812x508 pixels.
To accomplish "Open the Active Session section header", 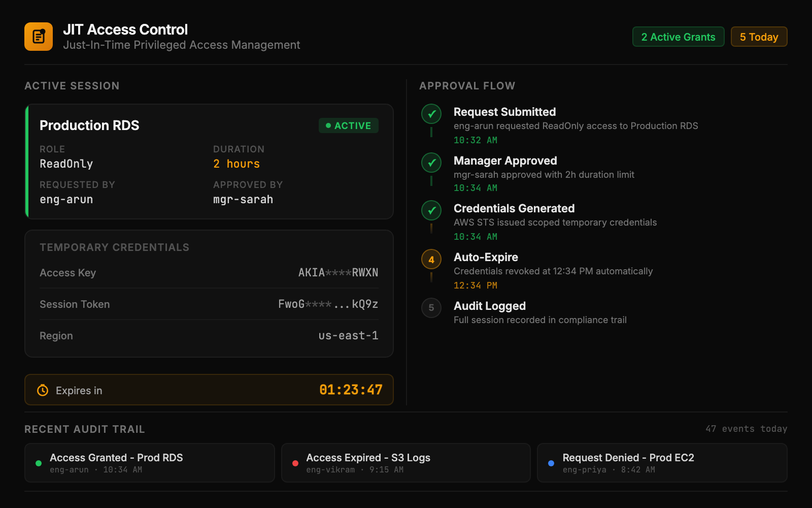I will (72, 85).
